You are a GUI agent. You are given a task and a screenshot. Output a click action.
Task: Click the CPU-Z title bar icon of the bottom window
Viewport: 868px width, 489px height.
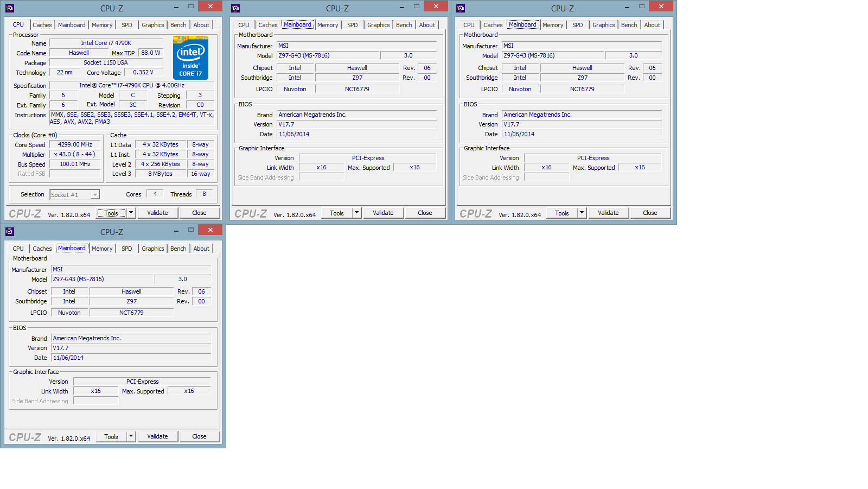[x=10, y=232]
